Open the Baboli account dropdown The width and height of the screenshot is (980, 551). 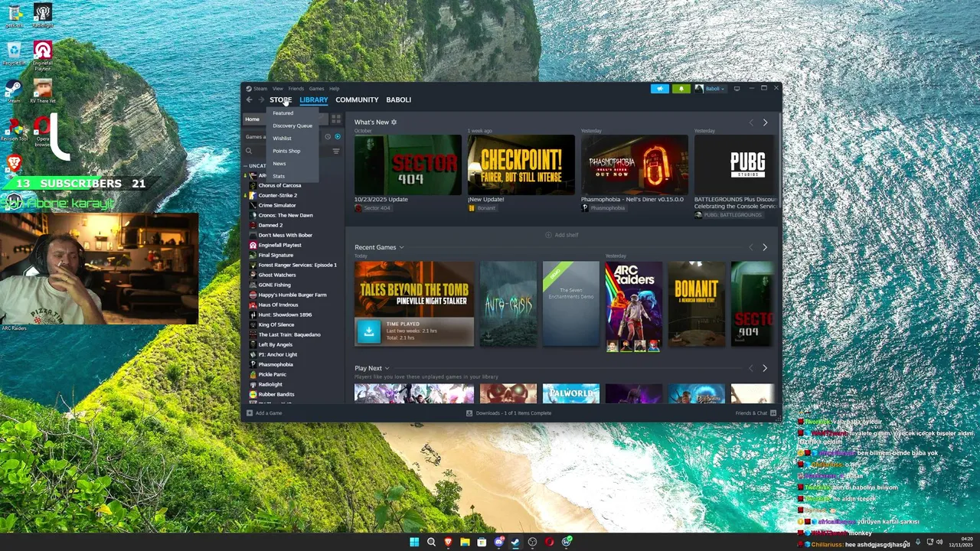coord(710,89)
